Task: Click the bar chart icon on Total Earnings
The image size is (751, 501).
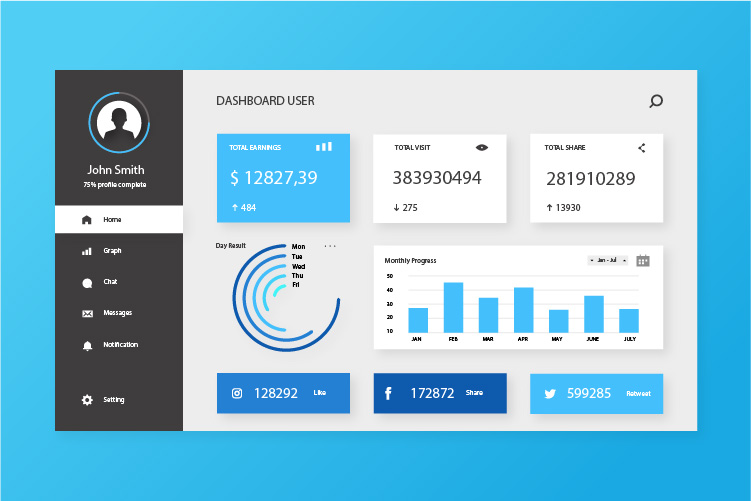Action: click(324, 146)
